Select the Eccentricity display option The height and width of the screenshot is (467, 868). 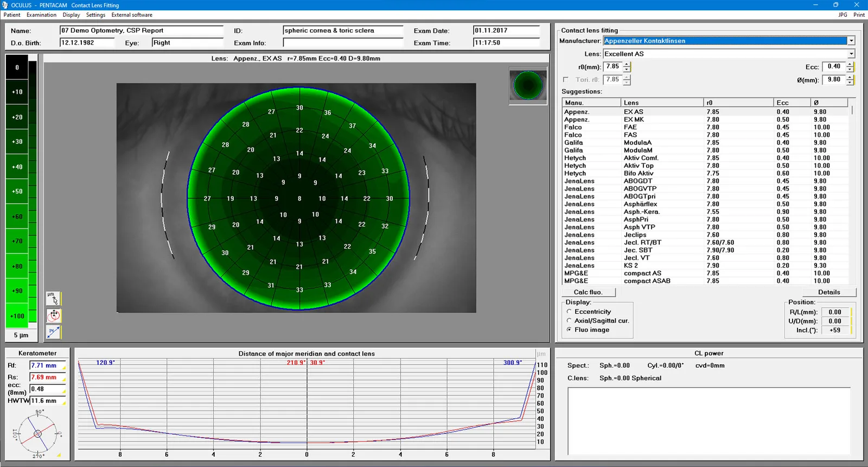point(569,312)
